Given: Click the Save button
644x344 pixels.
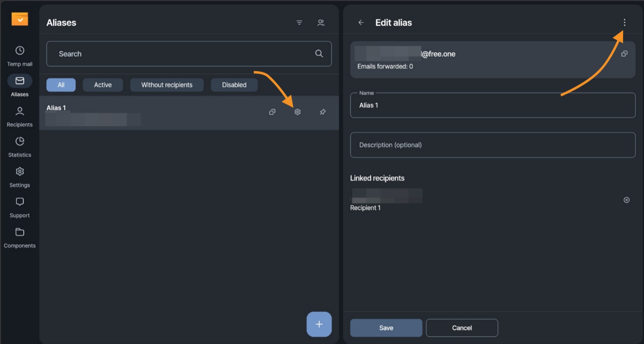Looking at the screenshot, I should pos(386,328).
